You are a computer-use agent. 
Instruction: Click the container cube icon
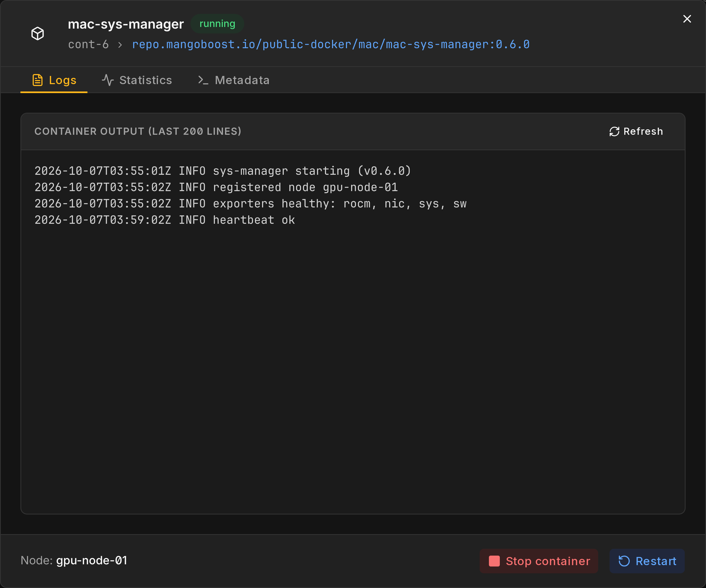(38, 33)
